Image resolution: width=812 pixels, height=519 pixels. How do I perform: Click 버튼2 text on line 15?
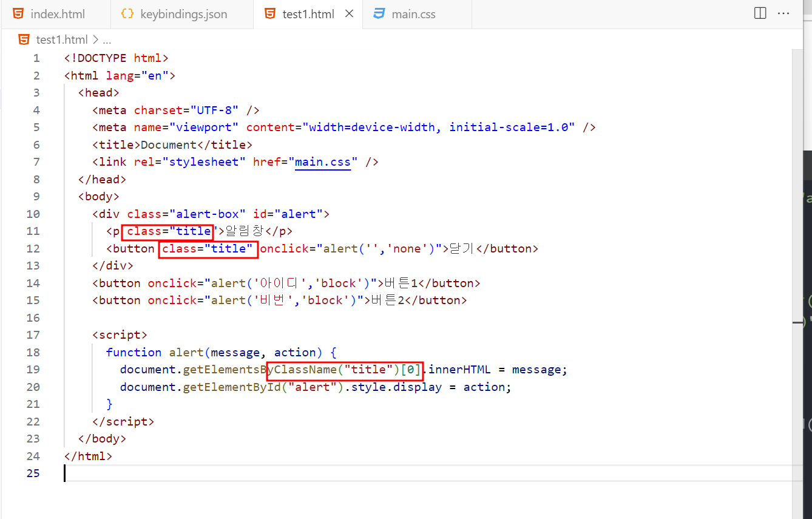click(387, 300)
